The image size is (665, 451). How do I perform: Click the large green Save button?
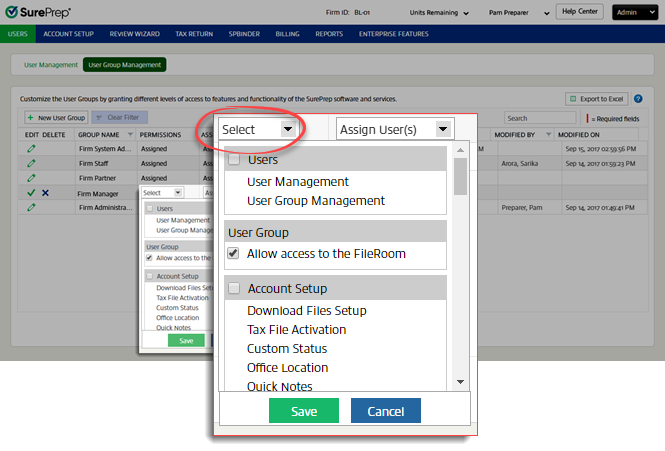click(x=304, y=411)
